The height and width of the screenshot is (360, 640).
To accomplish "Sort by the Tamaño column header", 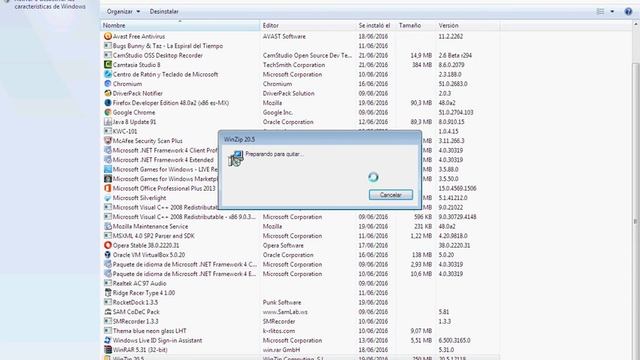I will [416, 25].
